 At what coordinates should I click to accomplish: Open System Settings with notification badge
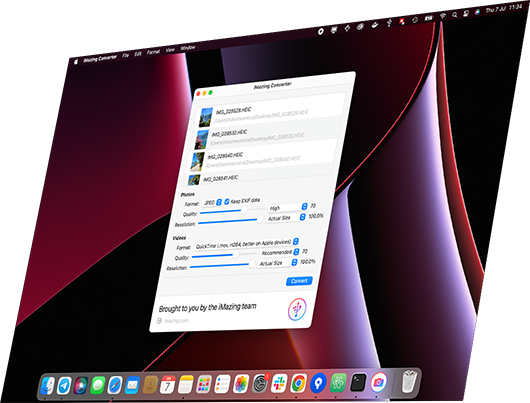260,383
